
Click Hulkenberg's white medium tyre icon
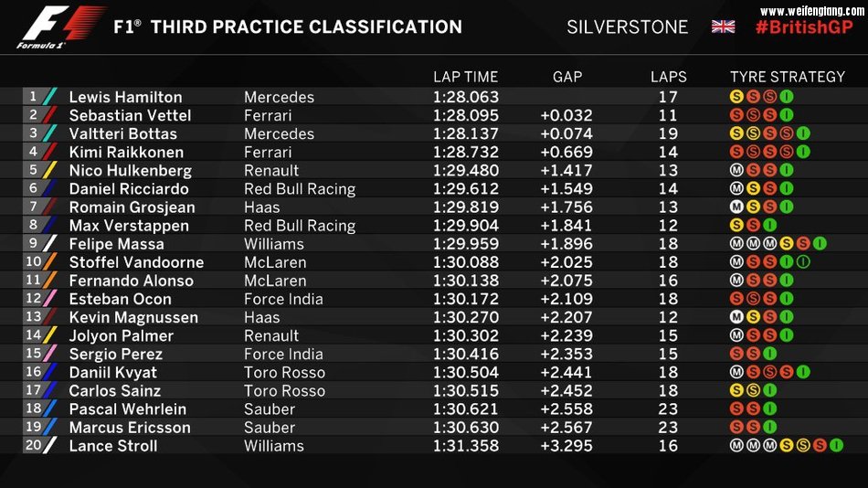[736, 170]
